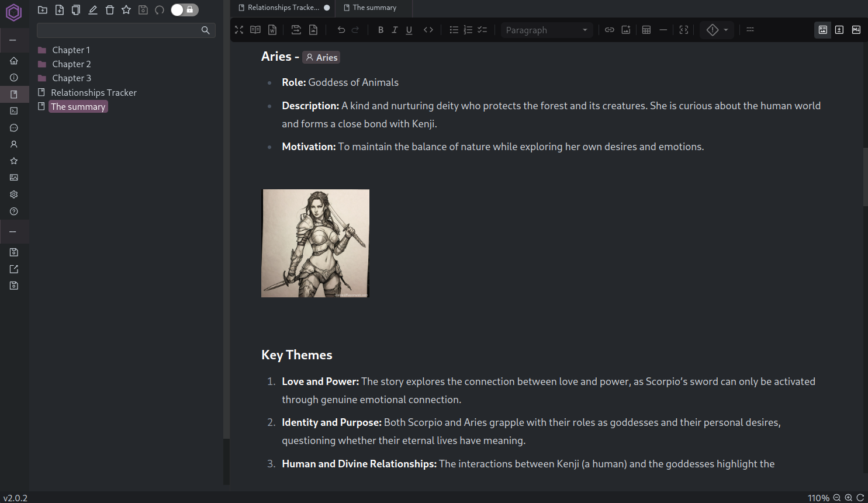
Task: Toggle the editor lock switch
Action: 185,9
